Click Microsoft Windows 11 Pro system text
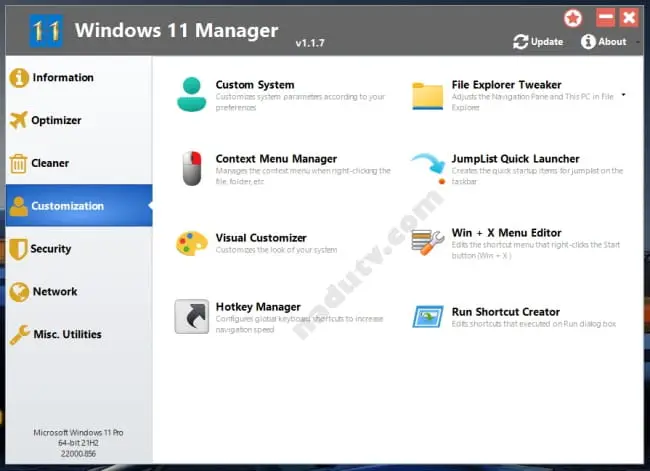 tap(78, 432)
